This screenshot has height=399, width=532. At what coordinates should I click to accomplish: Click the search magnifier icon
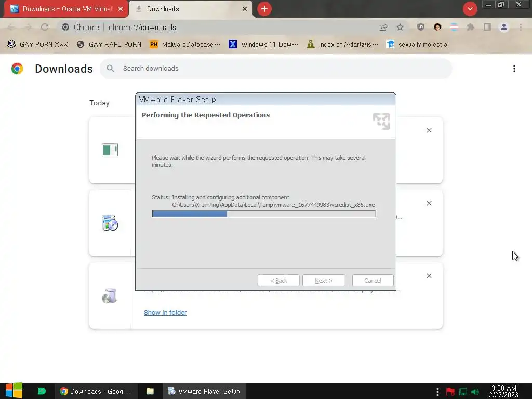[x=110, y=69]
